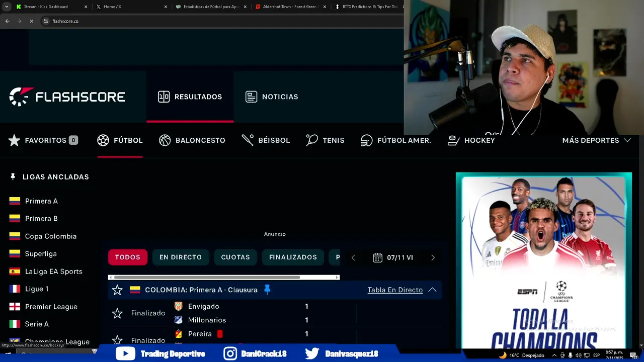
Task: Switch to Estadísticas de Fútbol tab
Action: (211, 7)
